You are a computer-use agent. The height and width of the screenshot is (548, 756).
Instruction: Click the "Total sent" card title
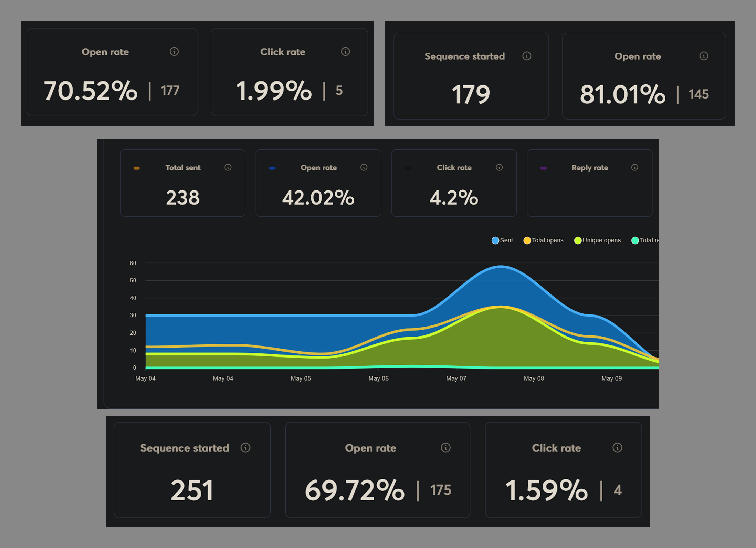tap(183, 168)
